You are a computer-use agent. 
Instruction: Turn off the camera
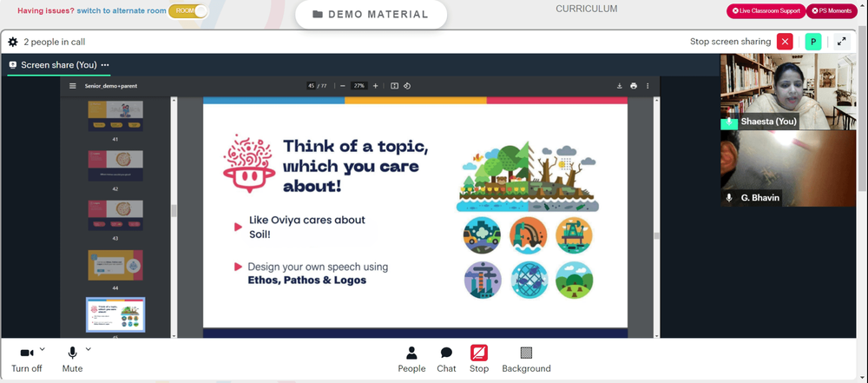pyautogui.click(x=27, y=360)
